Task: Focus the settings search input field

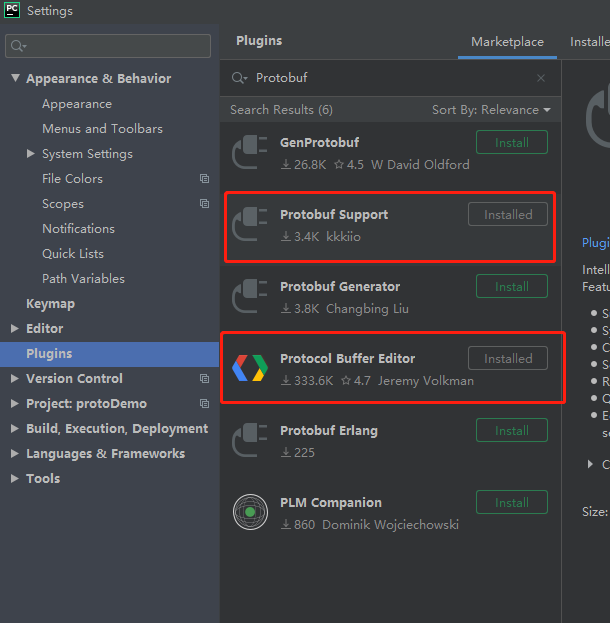Action: click(x=108, y=46)
